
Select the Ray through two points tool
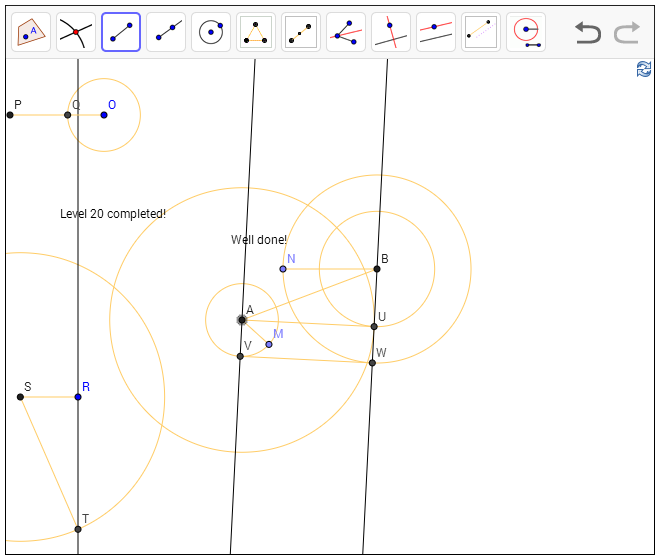(x=166, y=32)
